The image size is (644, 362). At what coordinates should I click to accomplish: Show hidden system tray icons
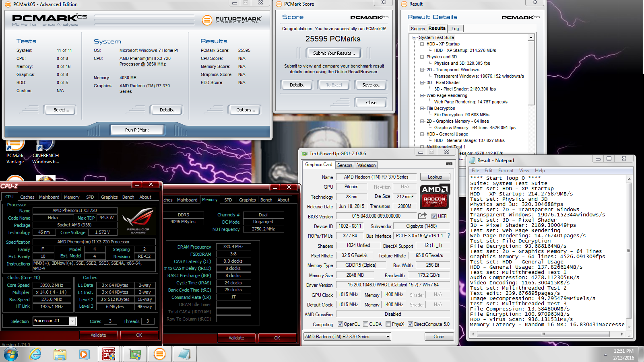pos(605,354)
